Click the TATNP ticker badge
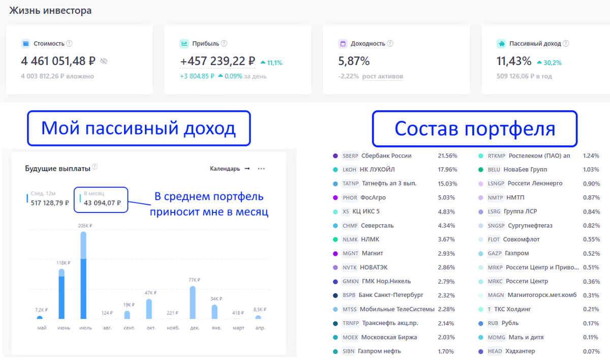 click(351, 184)
